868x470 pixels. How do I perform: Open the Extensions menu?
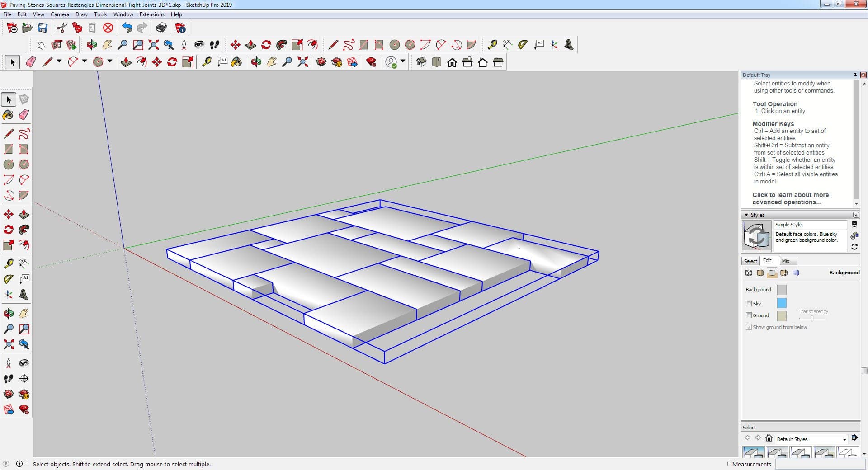click(152, 14)
